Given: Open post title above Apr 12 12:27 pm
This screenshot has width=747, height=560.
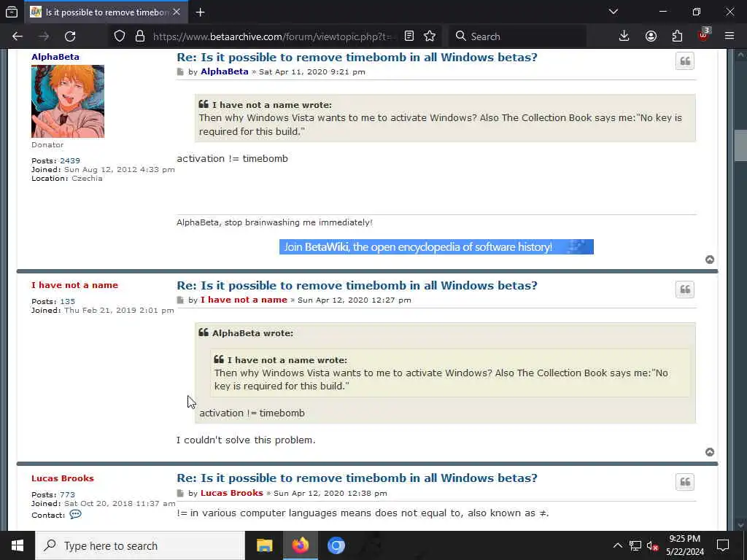Looking at the screenshot, I should click(357, 286).
